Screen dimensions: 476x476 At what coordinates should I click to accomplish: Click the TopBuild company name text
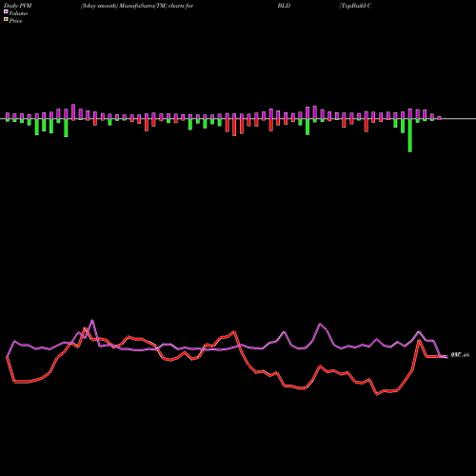pos(355,6)
